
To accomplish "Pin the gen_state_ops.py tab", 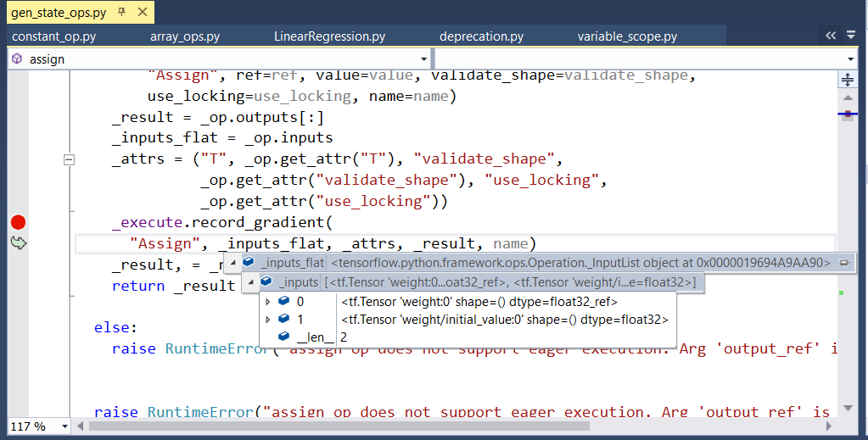I will (x=122, y=12).
